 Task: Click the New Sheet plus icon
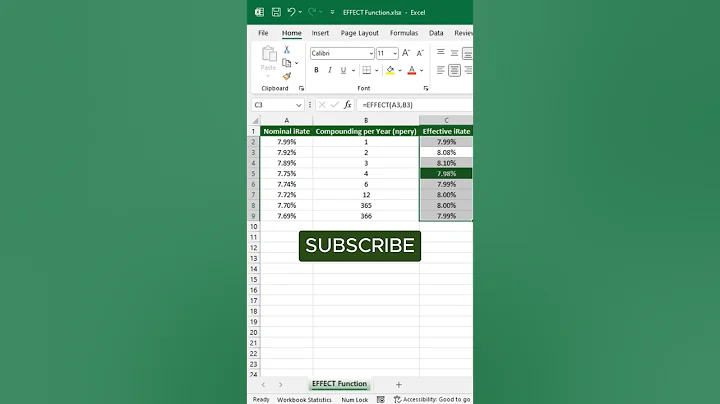(399, 385)
